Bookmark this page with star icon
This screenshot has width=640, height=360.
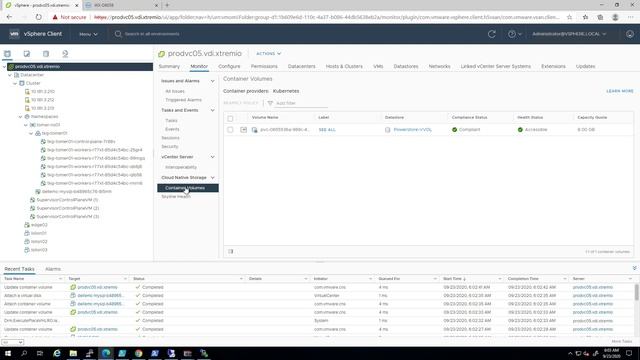click(569, 17)
